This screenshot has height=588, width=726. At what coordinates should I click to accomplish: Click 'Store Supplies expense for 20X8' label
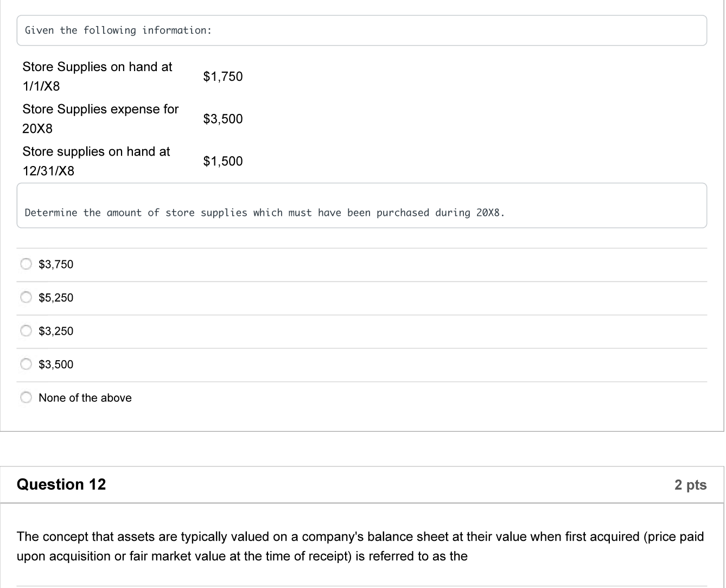[100, 119]
